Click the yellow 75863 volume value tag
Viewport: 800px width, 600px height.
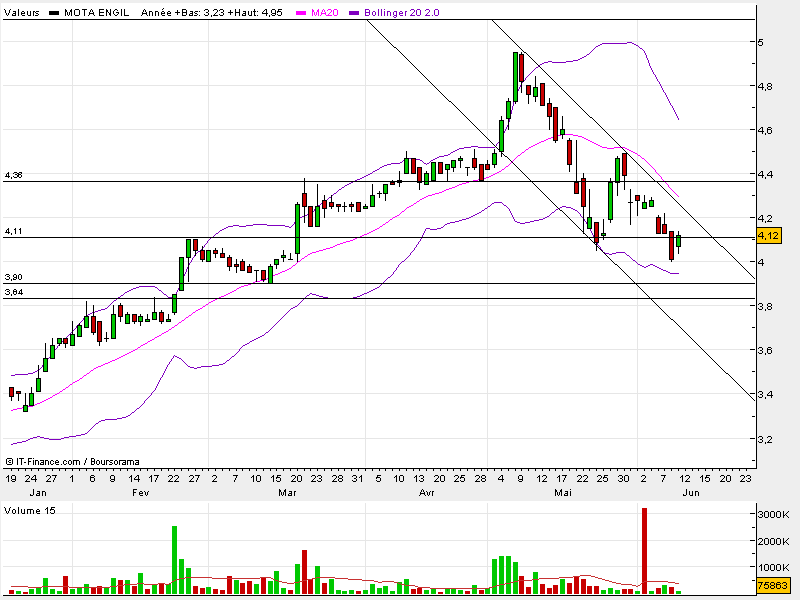coord(771,585)
